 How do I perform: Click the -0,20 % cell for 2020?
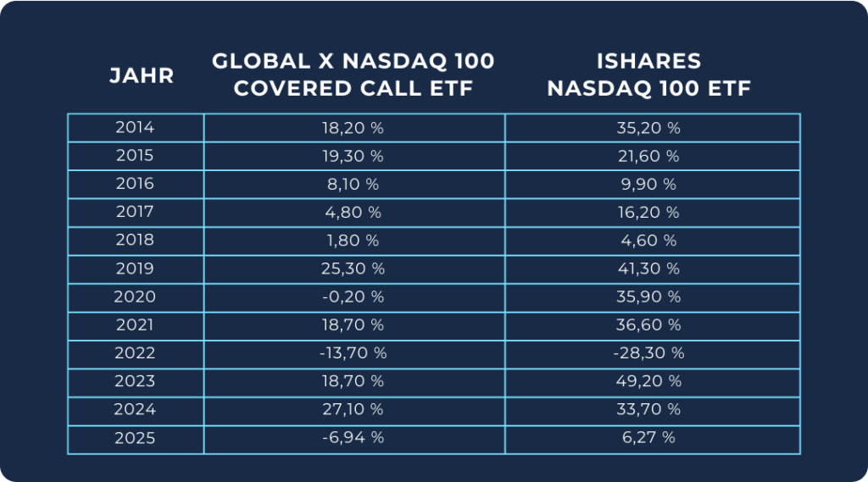click(x=354, y=297)
